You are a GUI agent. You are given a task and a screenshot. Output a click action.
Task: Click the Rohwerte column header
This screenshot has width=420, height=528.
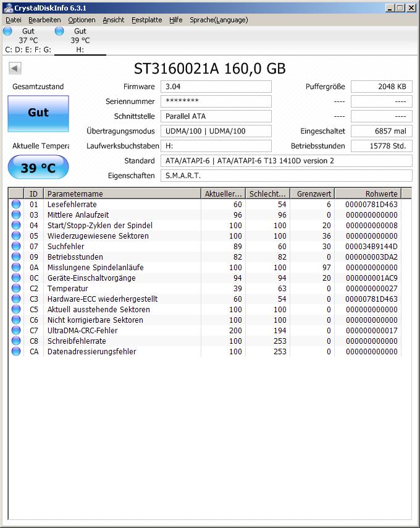pyautogui.click(x=368, y=194)
